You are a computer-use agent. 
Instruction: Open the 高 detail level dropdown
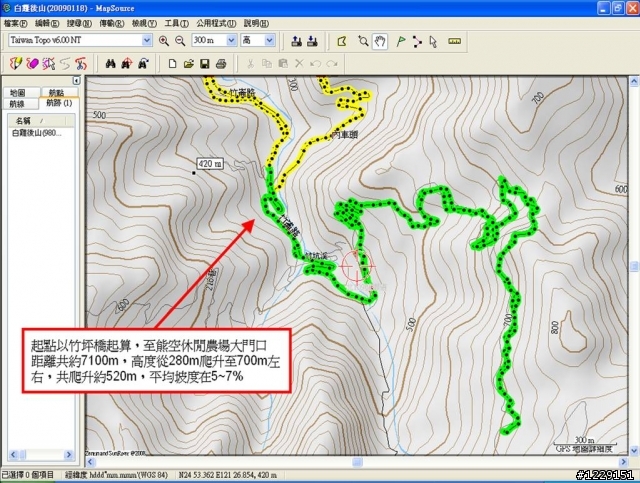pos(269,40)
